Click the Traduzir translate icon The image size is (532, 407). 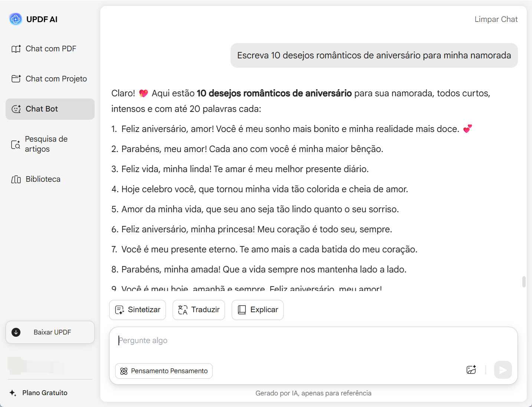[x=183, y=310]
